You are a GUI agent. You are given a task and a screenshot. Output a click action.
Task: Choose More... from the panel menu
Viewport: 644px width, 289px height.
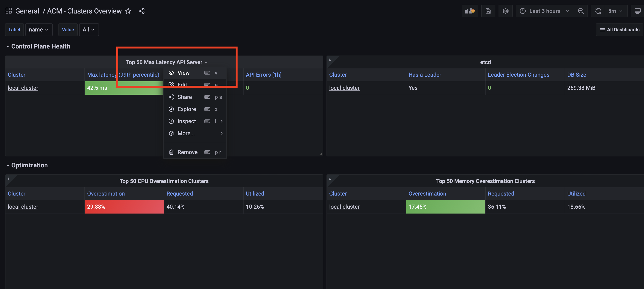[x=195, y=133]
